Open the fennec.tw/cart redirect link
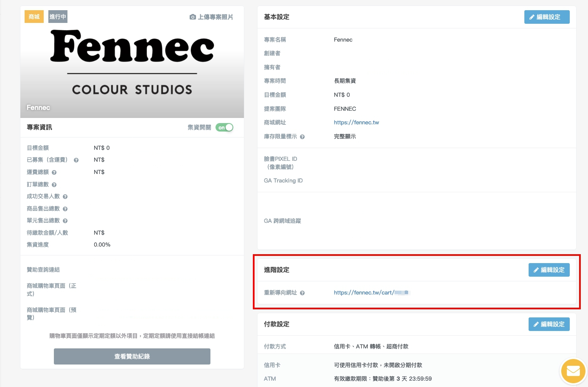Image resolution: width=588 pixels, height=387 pixels. [x=372, y=293]
